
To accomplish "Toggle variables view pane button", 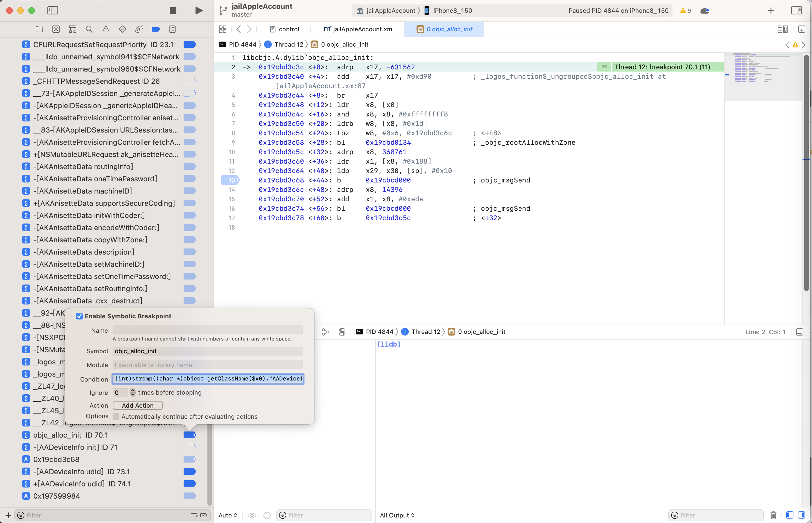I will point(790,515).
